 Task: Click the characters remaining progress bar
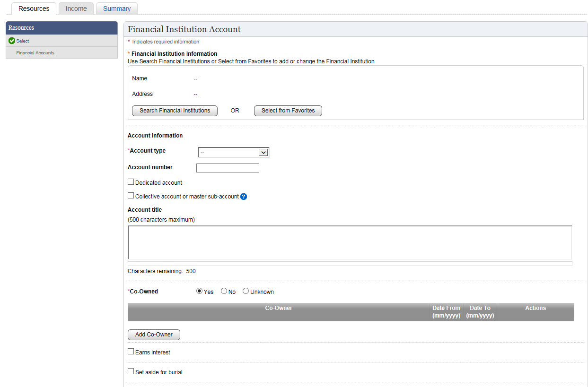(350, 264)
